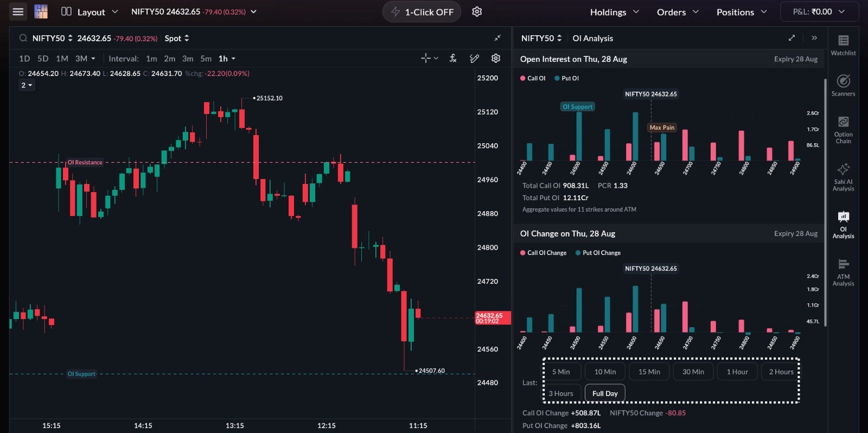Open the Watchlist sidebar panel
This screenshot has height=433, width=868.
coord(843,46)
